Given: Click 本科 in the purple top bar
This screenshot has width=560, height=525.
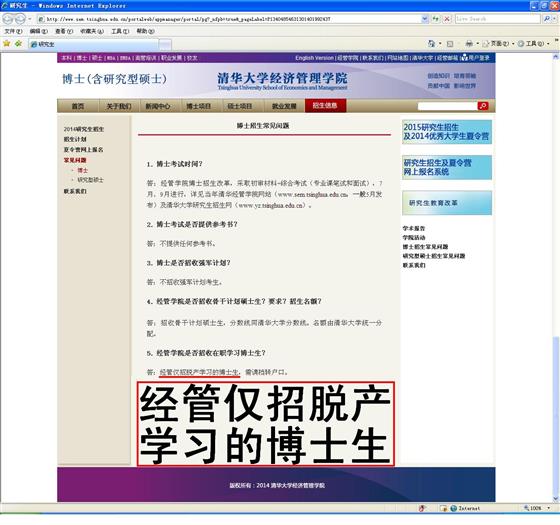Looking at the screenshot, I should 66,58.
